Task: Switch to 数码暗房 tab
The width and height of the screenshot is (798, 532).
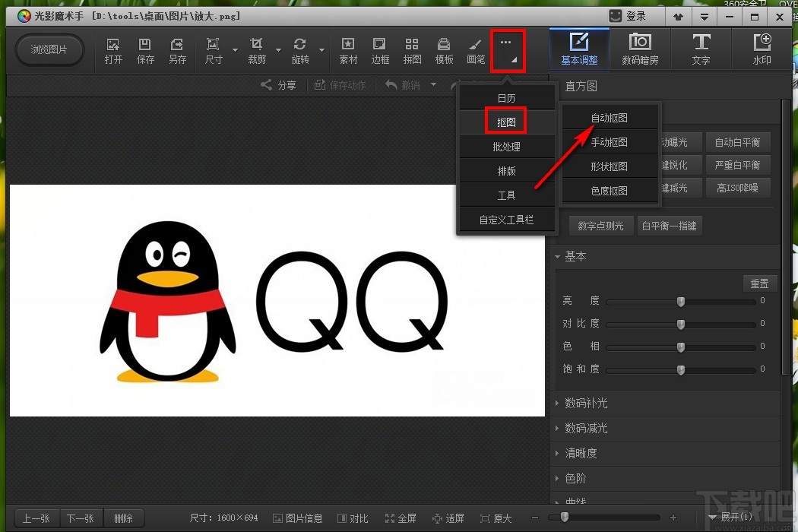Action: click(640, 49)
